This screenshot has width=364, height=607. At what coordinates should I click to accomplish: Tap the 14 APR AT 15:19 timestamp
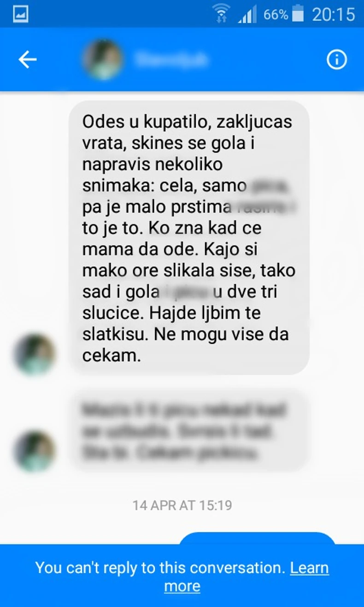click(x=182, y=505)
